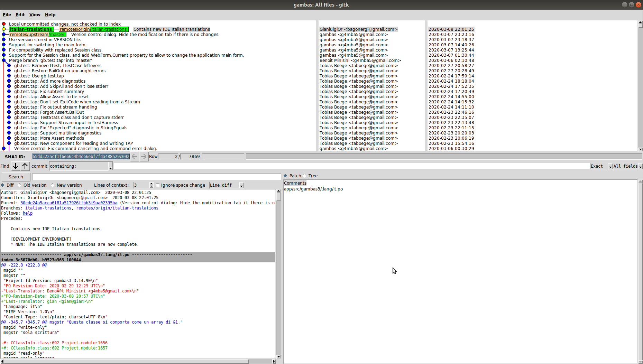Screen dimensions: 643x364
Task: Open the View menu
Action: click(35, 15)
